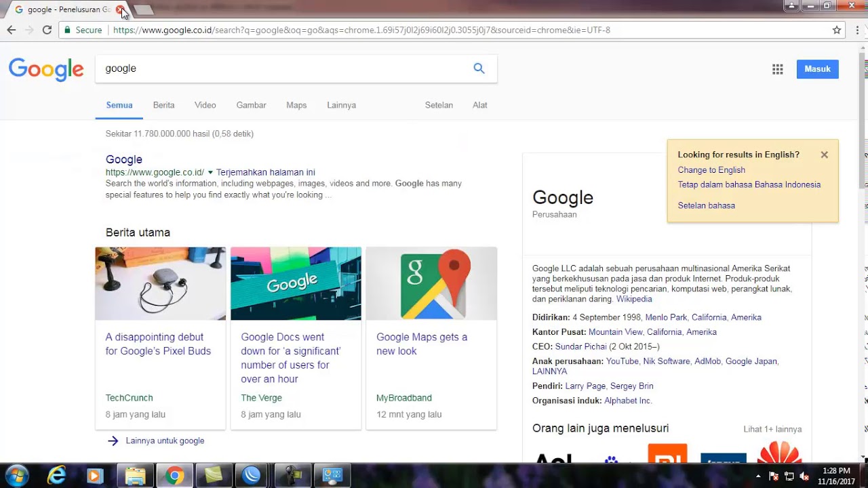Open the Setelan settings menu

(439, 105)
